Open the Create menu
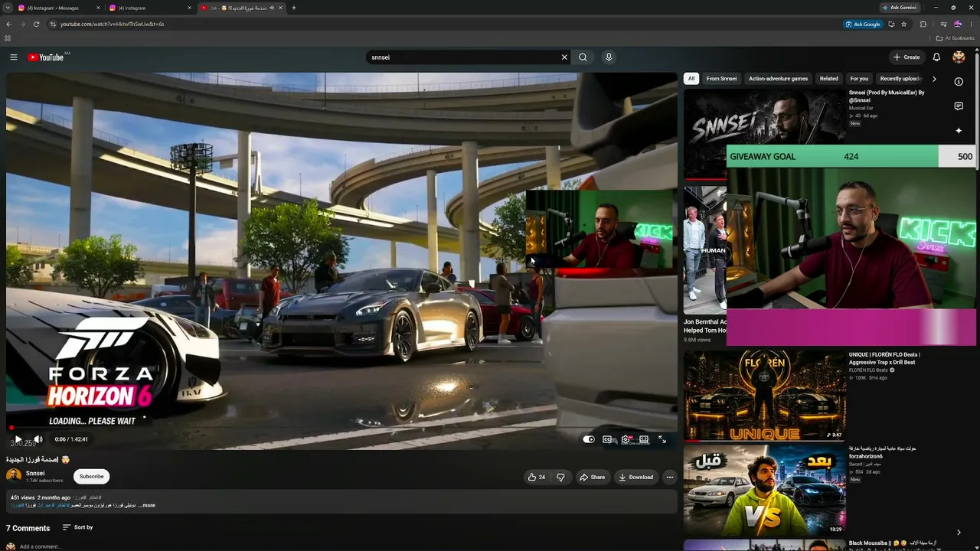 click(x=906, y=57)
